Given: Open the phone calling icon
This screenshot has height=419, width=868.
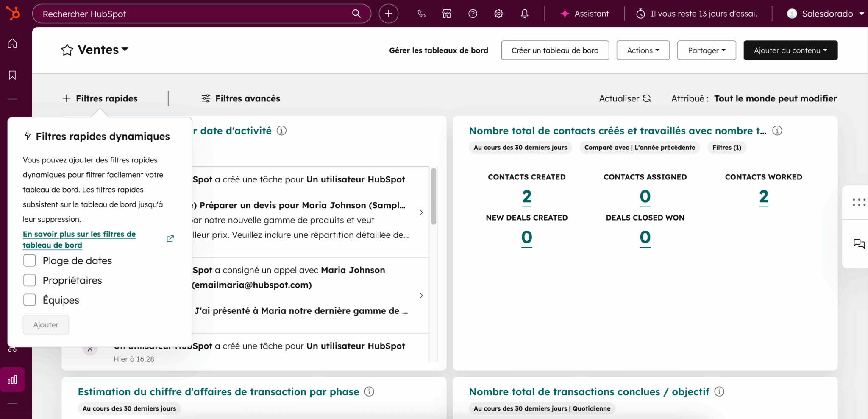Looking at the screenshot, I should (421, 14).
